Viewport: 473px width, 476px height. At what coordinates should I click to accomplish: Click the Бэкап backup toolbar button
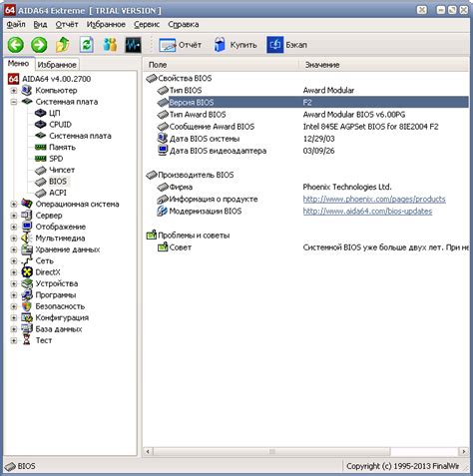click(x=287, y=45)
